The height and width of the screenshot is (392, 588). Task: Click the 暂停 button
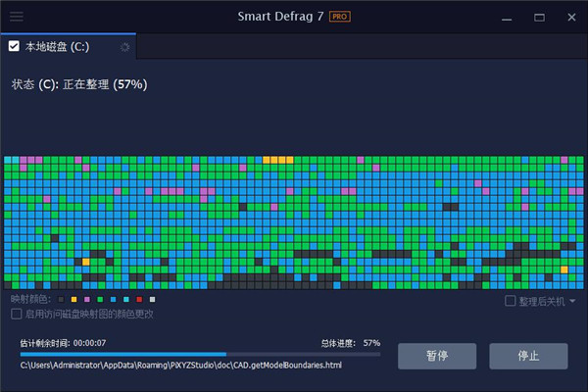[437, 356]
